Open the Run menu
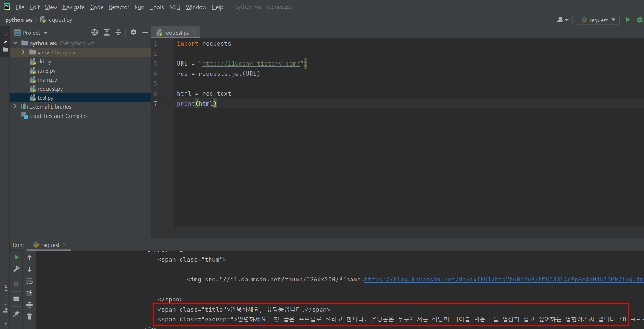Image resolution: width=644 pixels, height=329 pixels. [139, 7]
